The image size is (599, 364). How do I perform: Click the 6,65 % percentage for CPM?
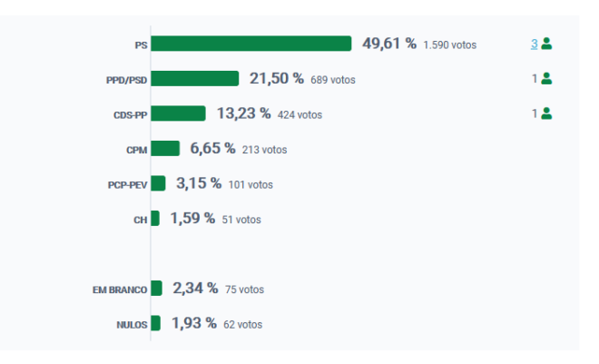click(212, 148)
